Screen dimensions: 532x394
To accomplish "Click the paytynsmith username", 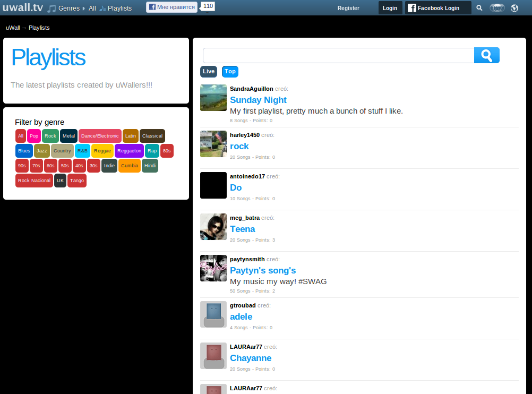I will point(247,259).
